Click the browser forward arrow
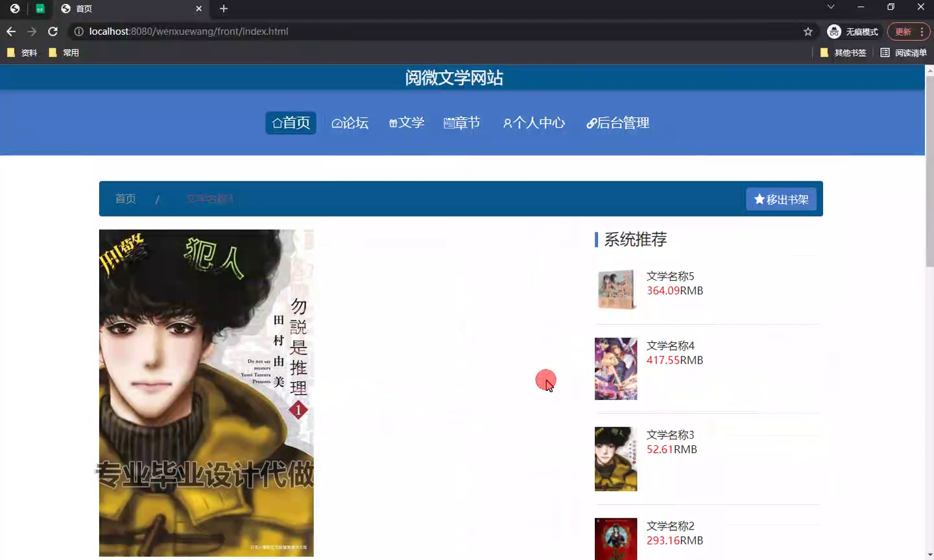934x560 pixels. click(x=32, y=31)
